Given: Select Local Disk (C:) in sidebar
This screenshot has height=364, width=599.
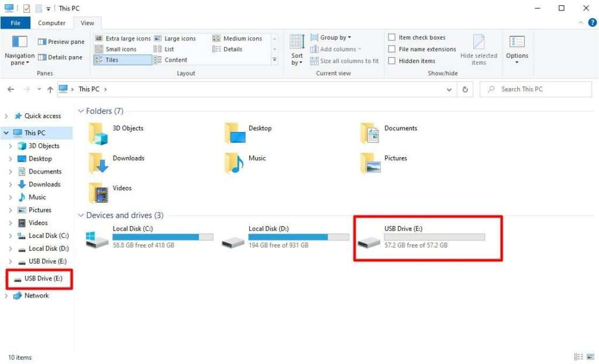Looking at the screenshot, I should (x=49, y=236).
